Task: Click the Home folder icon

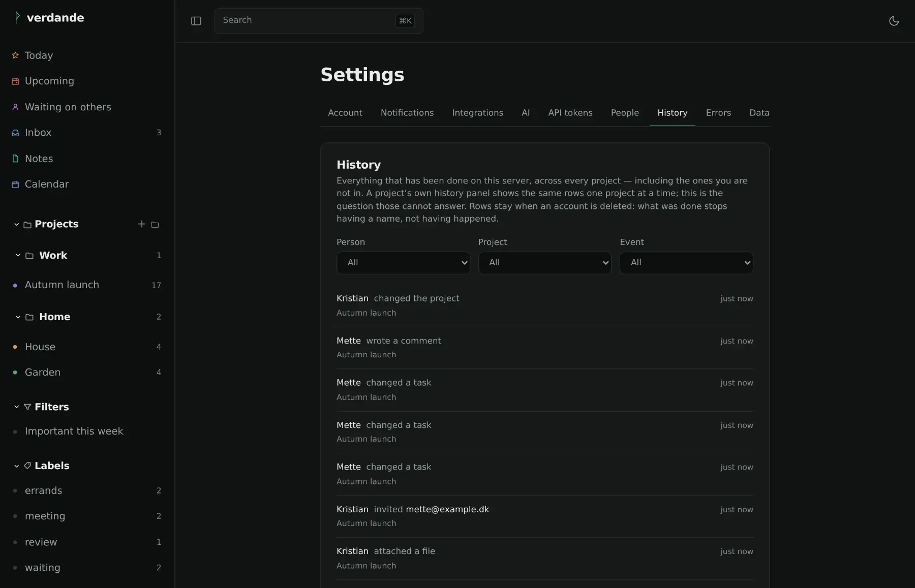Action: click(x=29, y=317)
